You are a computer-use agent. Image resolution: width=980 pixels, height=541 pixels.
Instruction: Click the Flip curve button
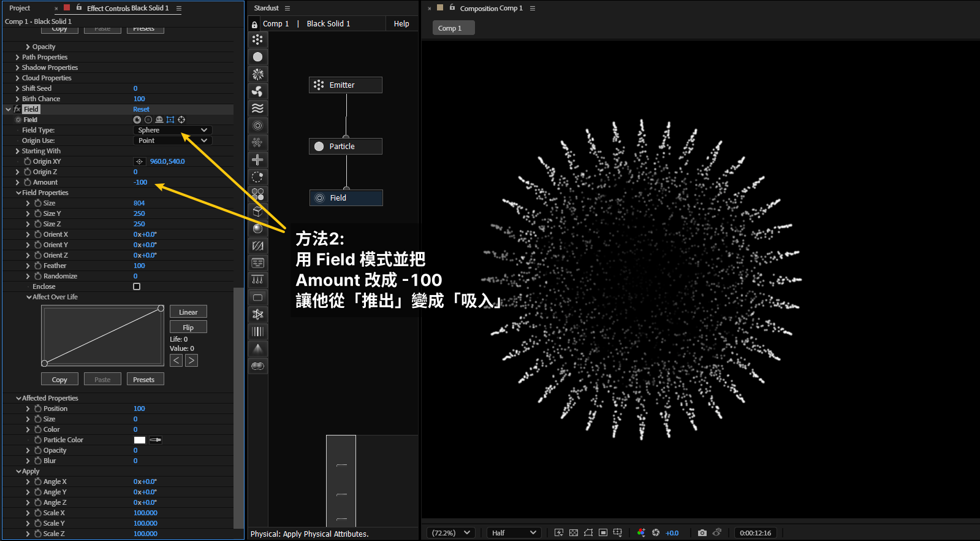pyautogui.click(x=188, y=328)
